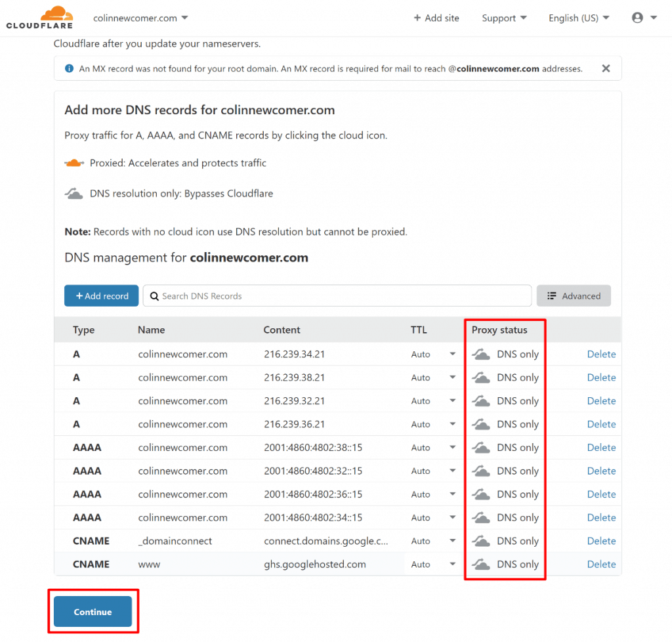672x642 pixels.
Task: Toggle proxy for the _domainconnect record
Action: 481,541
